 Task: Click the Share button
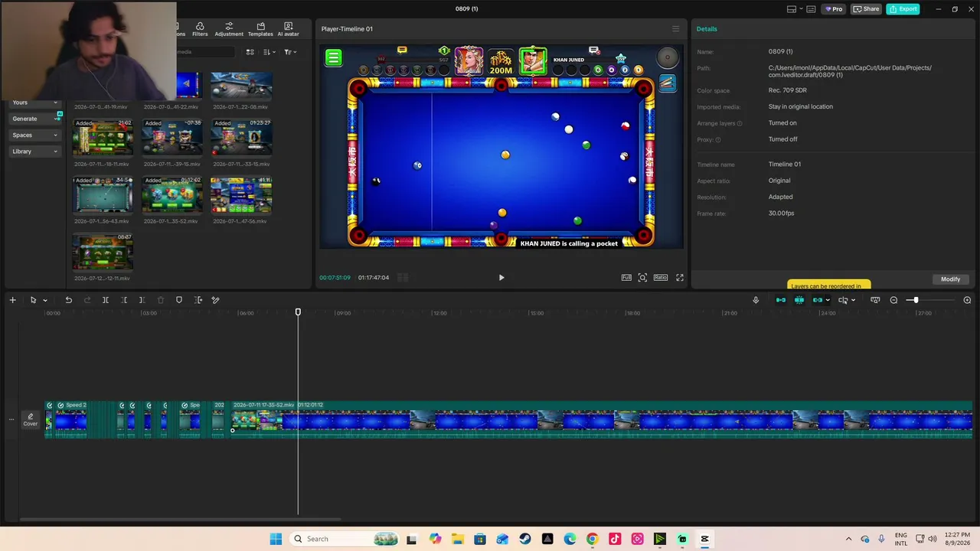(x=867, y=9)
